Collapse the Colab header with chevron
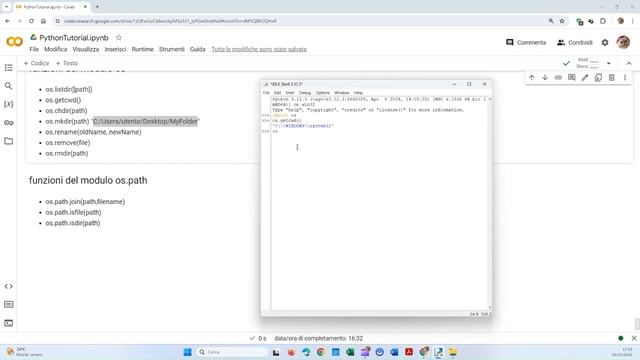 click(x=629, y=63)
